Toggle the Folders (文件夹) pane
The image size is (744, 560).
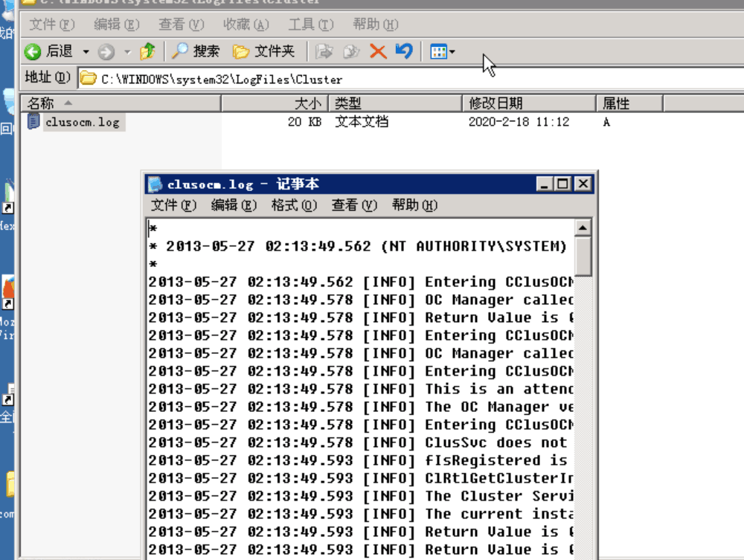point(264,51)
